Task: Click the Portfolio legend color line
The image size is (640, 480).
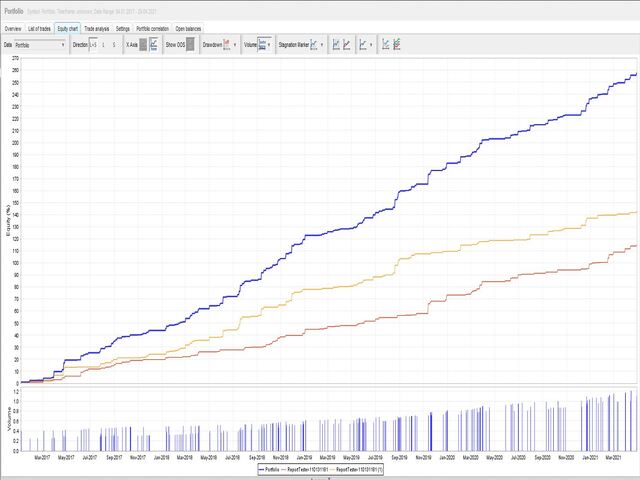Action: pos(261,470)
